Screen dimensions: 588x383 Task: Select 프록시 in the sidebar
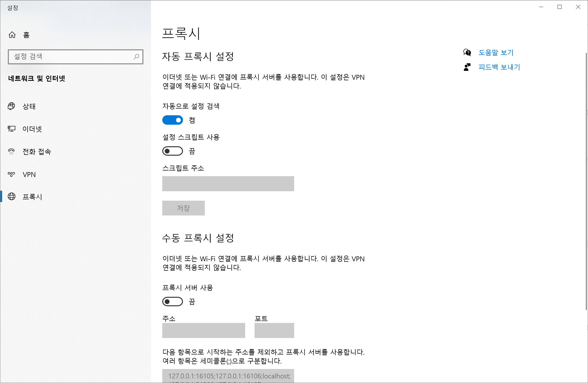click(32, 197)
